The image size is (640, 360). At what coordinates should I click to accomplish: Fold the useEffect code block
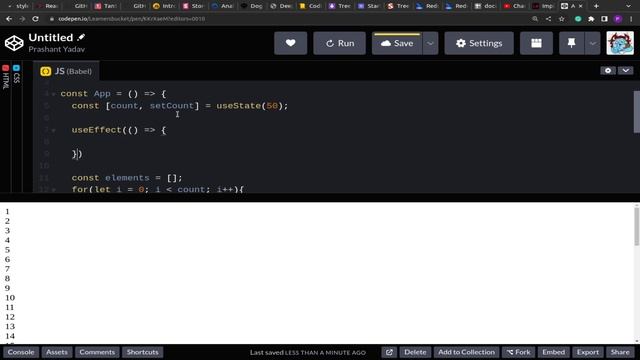tap(53, 131)
